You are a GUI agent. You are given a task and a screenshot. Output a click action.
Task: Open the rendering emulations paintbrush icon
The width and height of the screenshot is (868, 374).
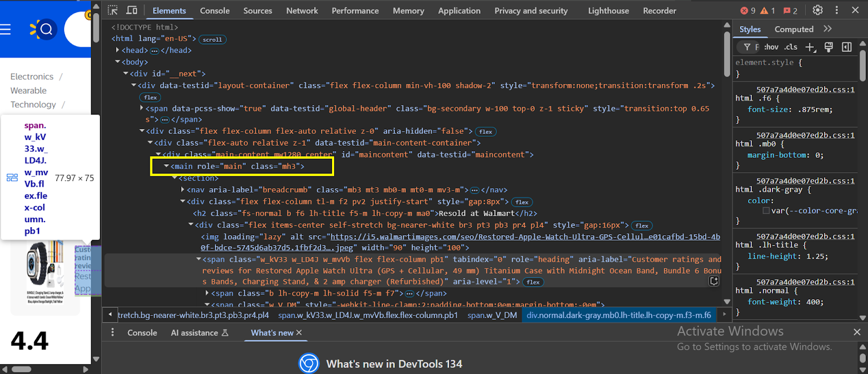pyautogui.click(x=828, y=47)
